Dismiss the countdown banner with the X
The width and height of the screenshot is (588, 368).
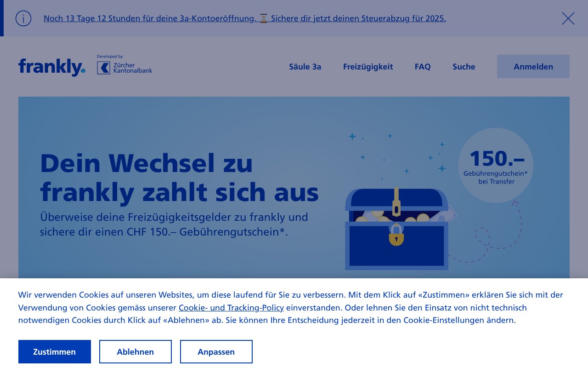(568, 18)
